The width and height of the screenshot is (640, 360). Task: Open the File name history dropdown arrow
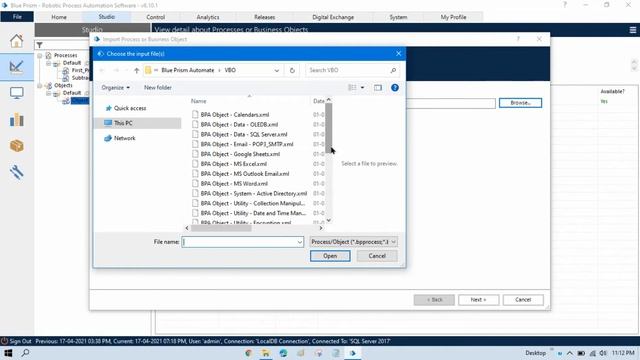tap(300, 242)
